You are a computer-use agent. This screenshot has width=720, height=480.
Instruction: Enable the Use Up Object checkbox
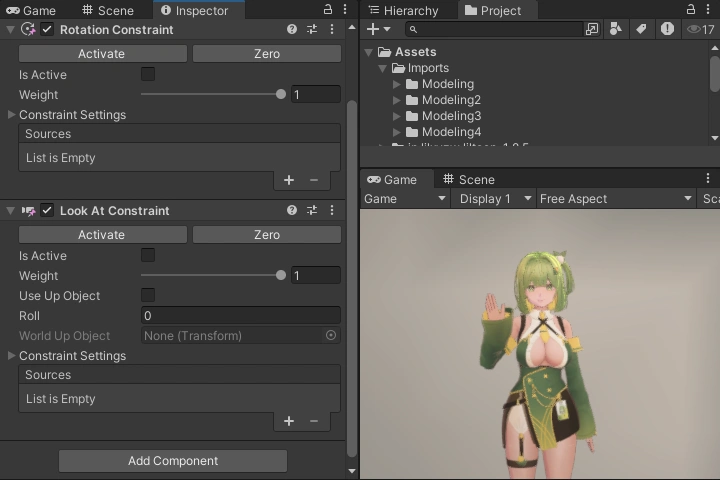coord(148,295)
